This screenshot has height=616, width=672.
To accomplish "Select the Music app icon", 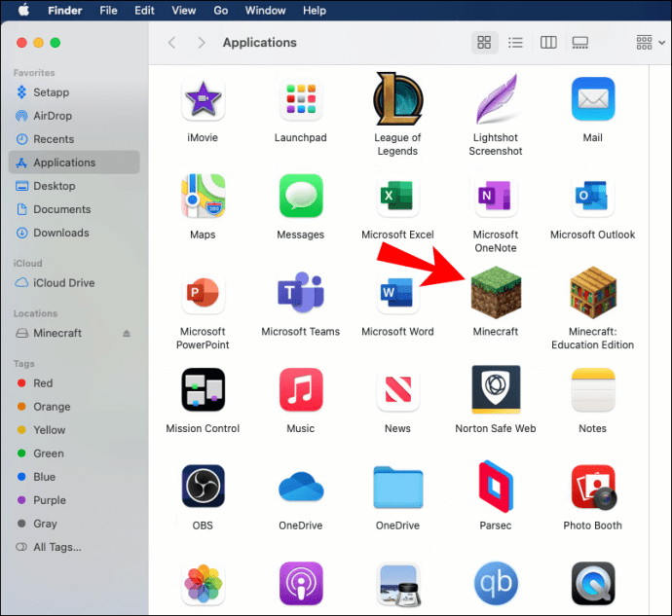I will (x=300, y=389).
